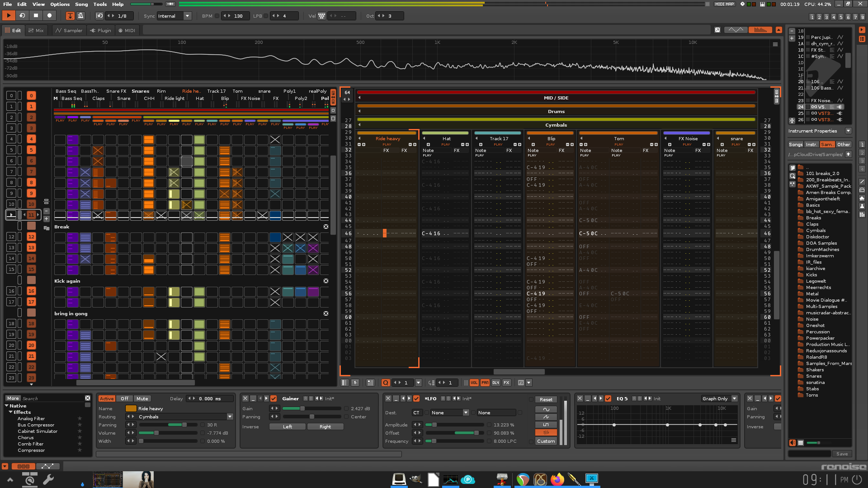
Task: Toggle the DLY column button
Action: coord(495,383)
